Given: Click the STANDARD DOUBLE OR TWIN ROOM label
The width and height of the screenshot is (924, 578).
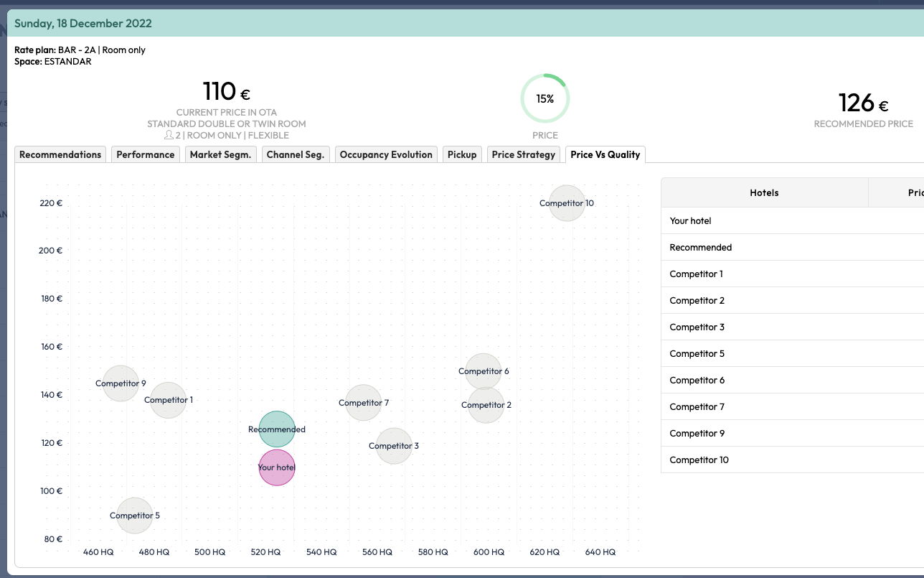Looking at the screenshot, I should click(x=227, y=123).
